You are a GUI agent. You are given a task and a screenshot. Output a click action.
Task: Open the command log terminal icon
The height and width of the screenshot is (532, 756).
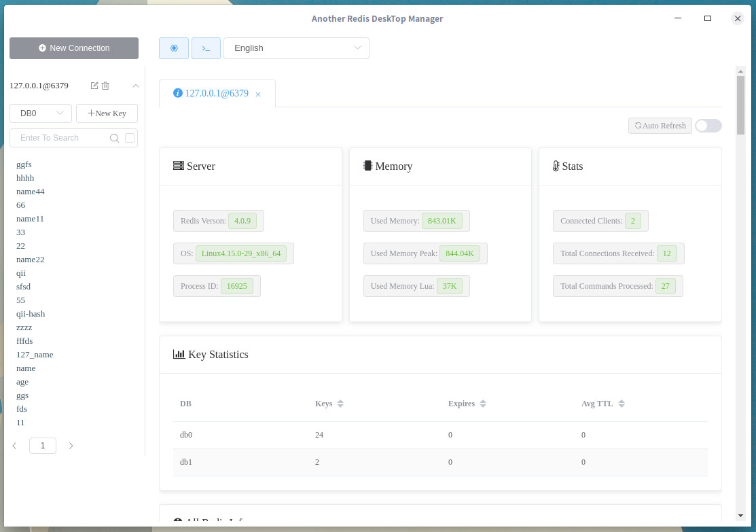pyautogui.click(x=206, y=48)
